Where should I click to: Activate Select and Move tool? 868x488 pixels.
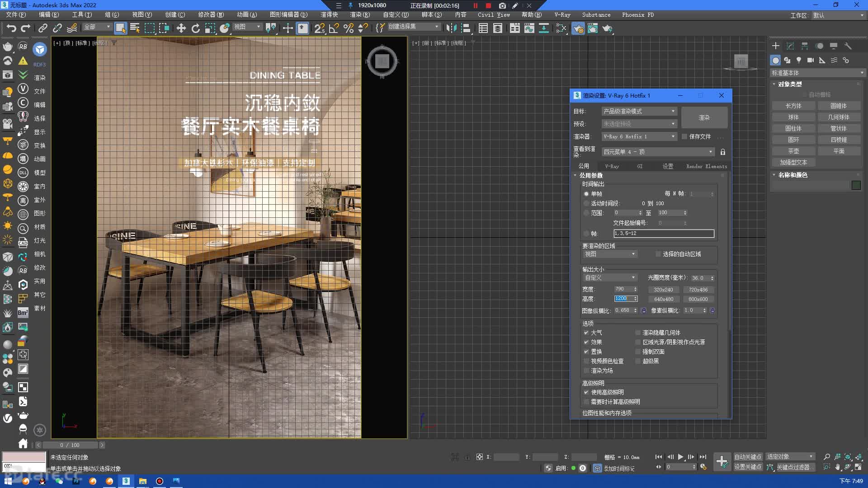pyautogui.click(x=181, y=28)
